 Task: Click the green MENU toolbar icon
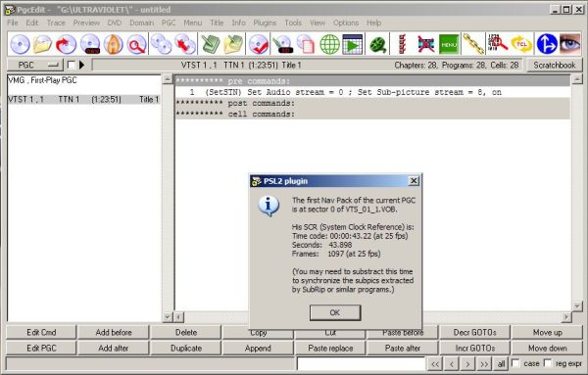pos(449,44)
